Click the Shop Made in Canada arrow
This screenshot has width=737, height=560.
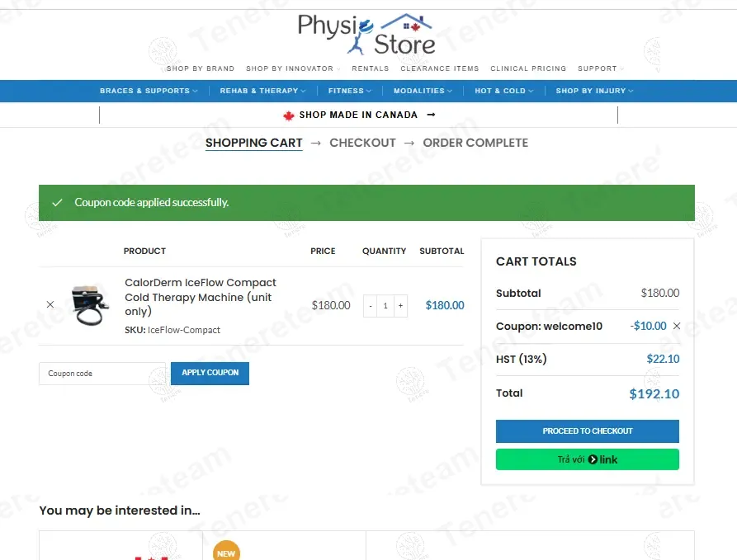tap(431, 115)
